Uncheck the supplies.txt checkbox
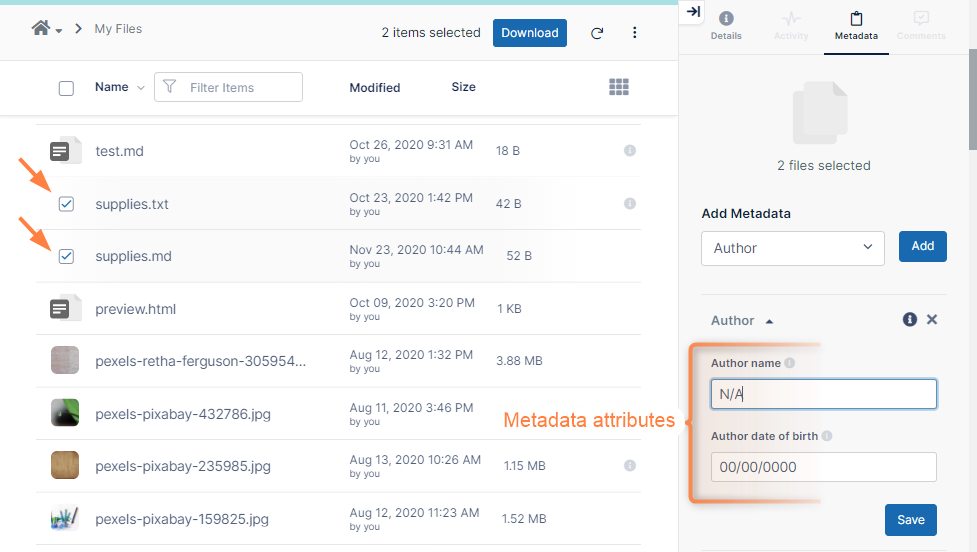Image resolution: width=977 pixels, height=552 pixels. pyautogui.click(x=66, y=204)
